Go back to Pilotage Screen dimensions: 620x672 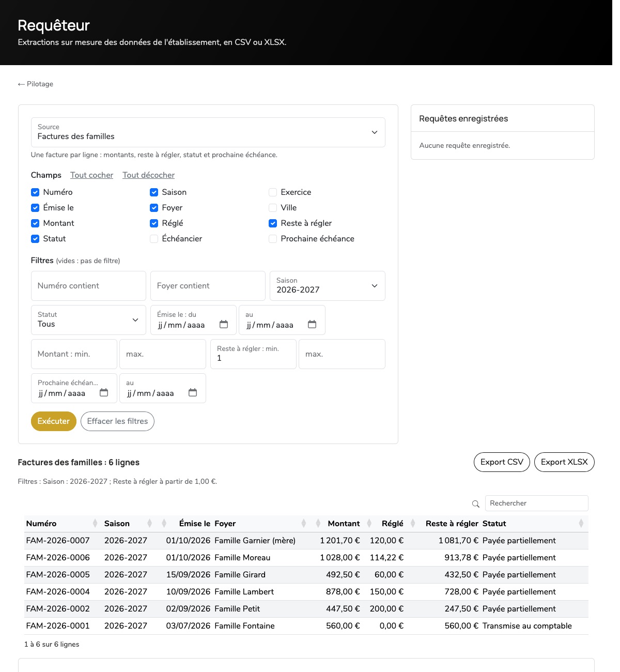click(x=36, y=84)
